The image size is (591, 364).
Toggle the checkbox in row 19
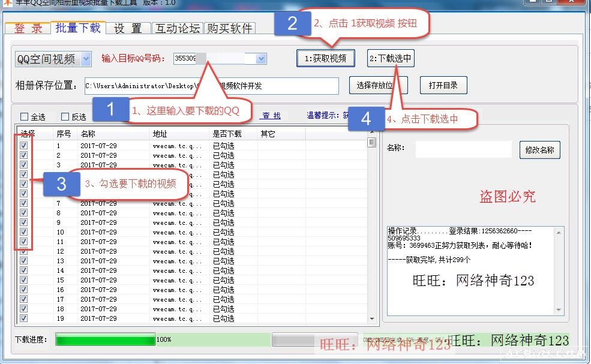[x=24, y=318]
